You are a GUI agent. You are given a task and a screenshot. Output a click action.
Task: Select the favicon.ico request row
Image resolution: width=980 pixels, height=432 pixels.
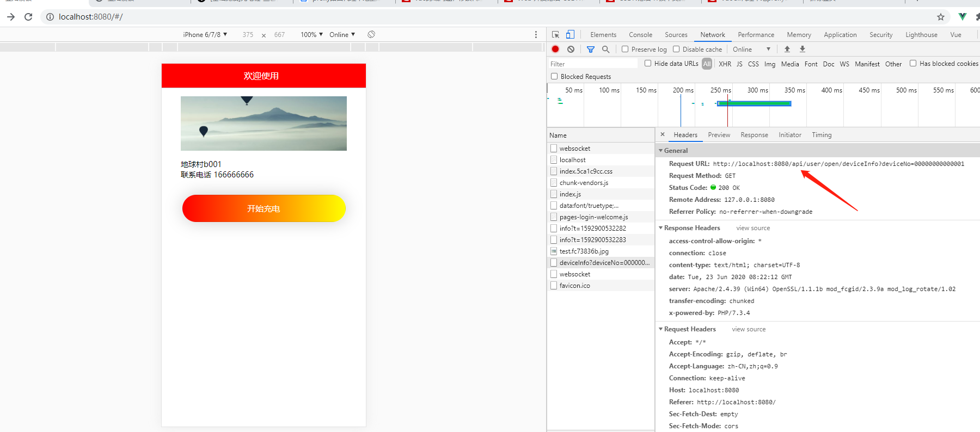click(601, 286)
